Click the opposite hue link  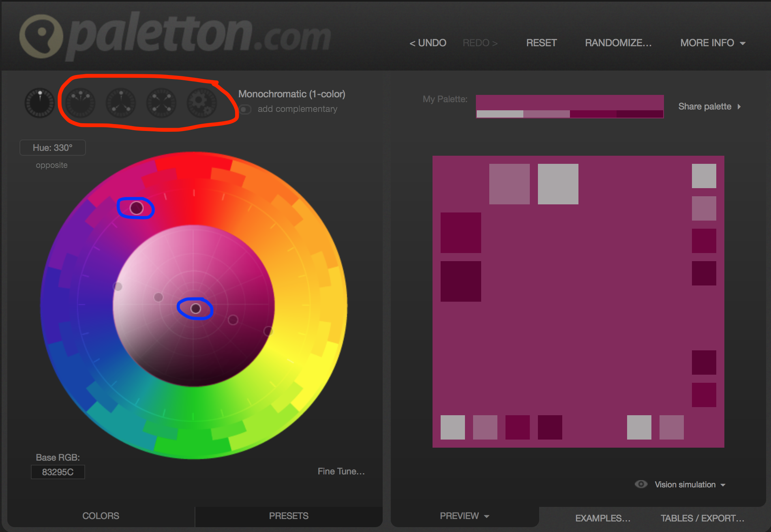click(51, 165)
